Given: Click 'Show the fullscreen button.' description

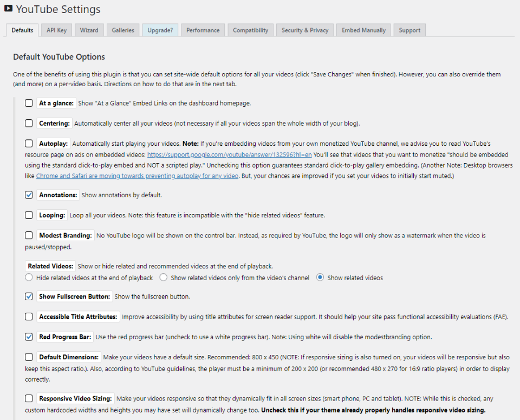Looking at the screenshot, I should click(152, 296).
